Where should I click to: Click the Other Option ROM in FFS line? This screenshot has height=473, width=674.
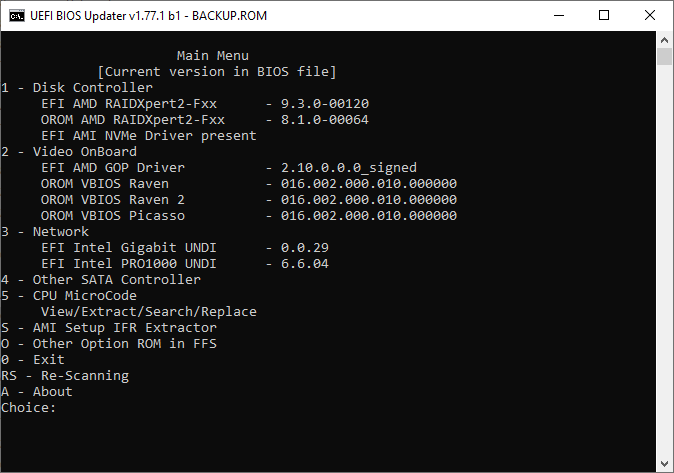tap(109, 344)
